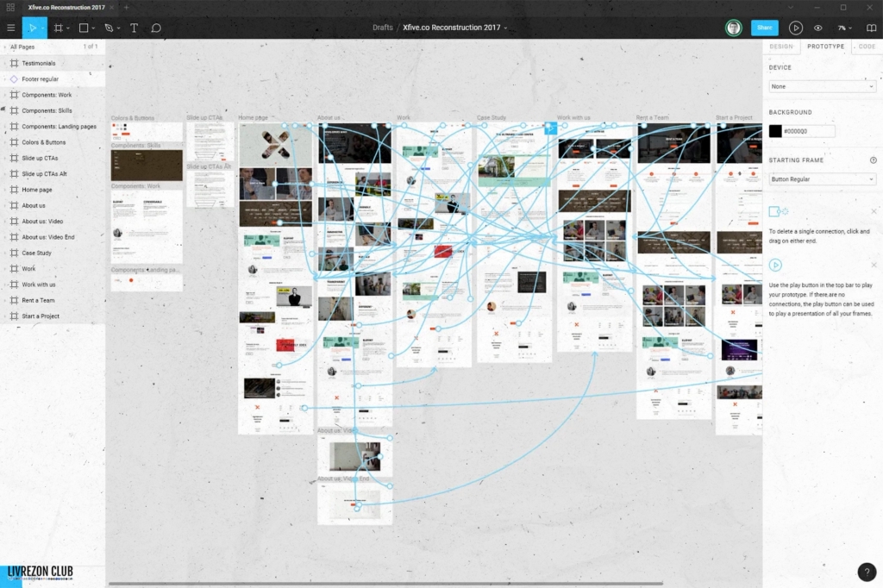
Task: Click the Drafts breadcrumb link
Action: point(382,27)
